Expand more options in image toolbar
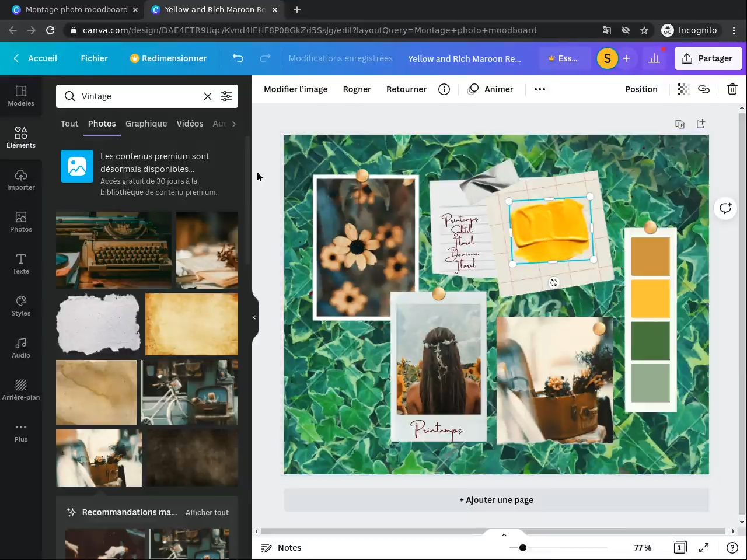The height and width of the screenshot is (560, 747). (x=540, y=89)
